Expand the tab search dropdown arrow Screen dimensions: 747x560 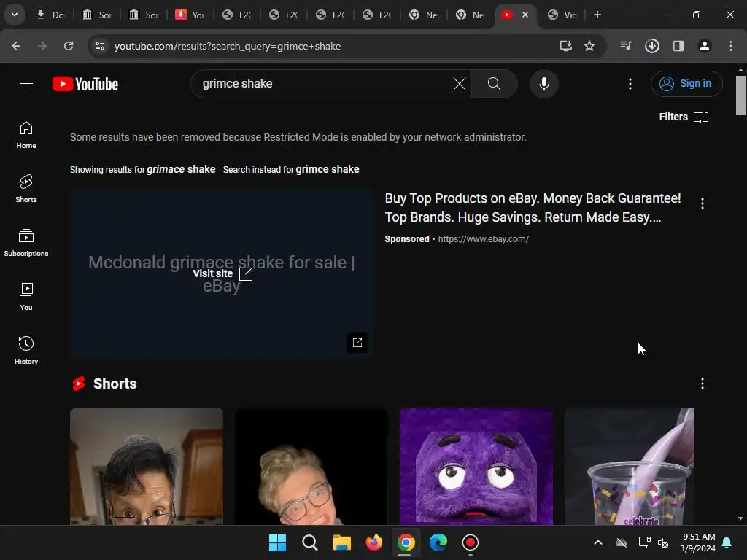(x=15, y=15)
